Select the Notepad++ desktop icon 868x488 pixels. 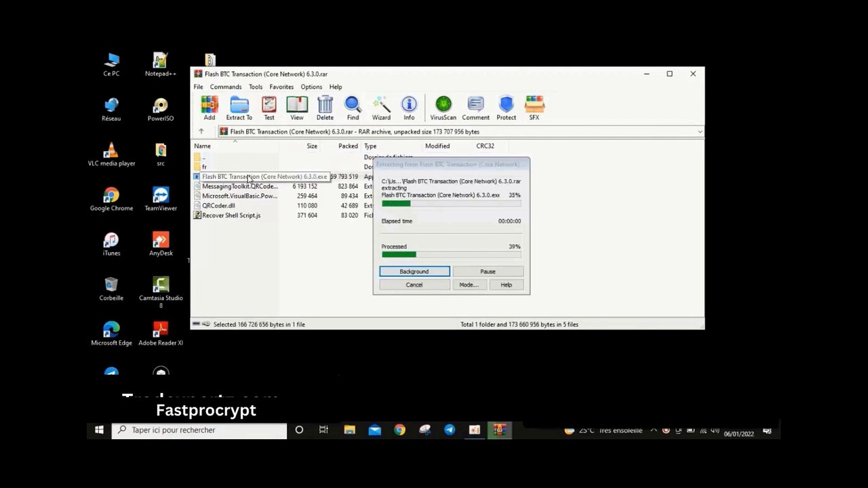pos(161,65)
